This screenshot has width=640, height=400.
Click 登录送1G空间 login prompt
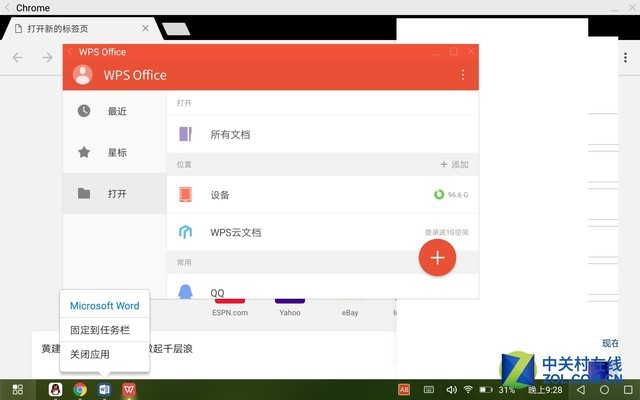447,232
